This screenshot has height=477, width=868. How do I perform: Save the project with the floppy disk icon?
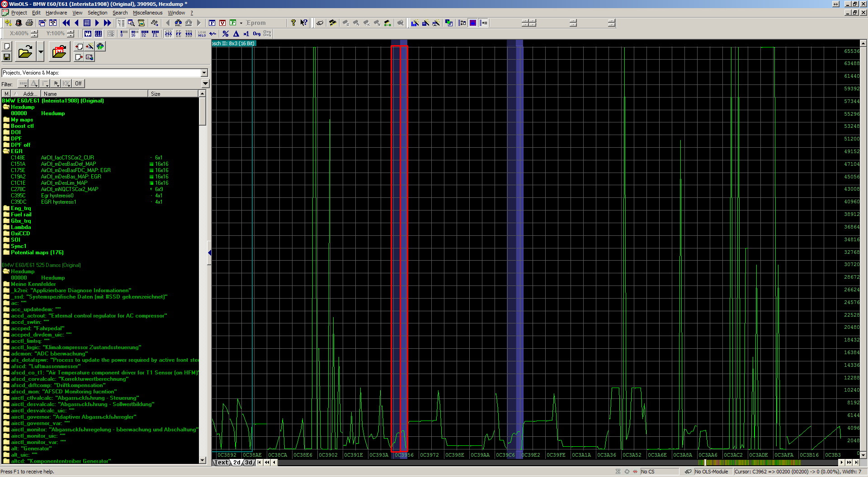[7, 57]
